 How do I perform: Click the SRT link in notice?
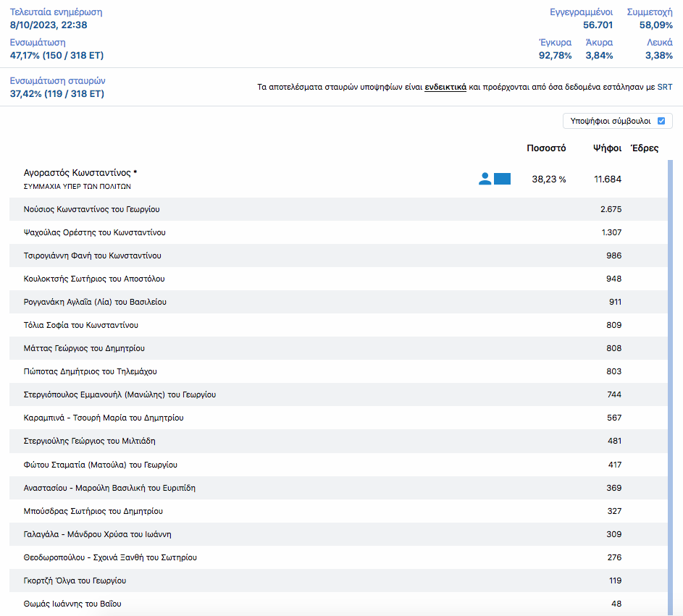(x=664, y=87)
